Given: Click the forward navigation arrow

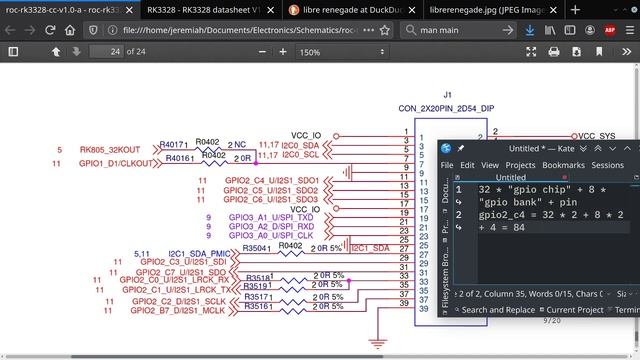Looking at the screenshot, I should click(x=30, y=30).
